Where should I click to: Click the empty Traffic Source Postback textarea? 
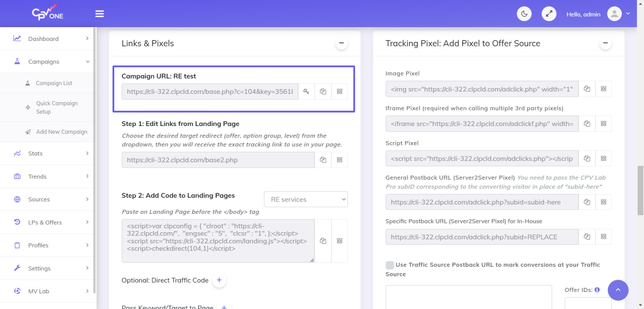pyautogui.click(x=469, y=297)
